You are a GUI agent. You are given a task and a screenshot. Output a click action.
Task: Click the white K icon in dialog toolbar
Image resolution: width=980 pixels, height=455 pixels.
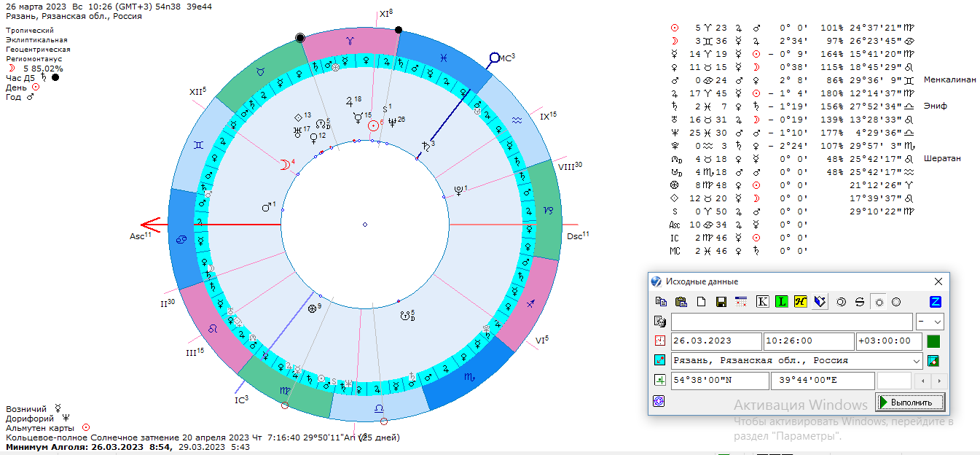coord(763,301)
